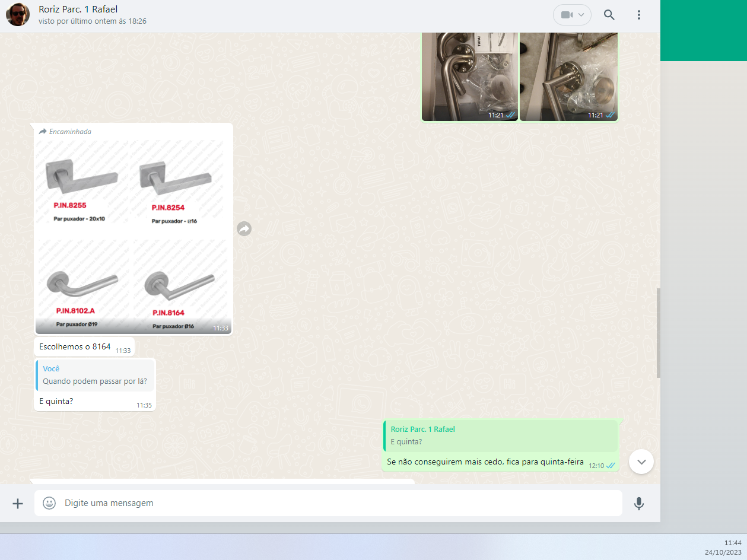
Task: Click the attach plus icon
Action: click(x=18, y=504)
